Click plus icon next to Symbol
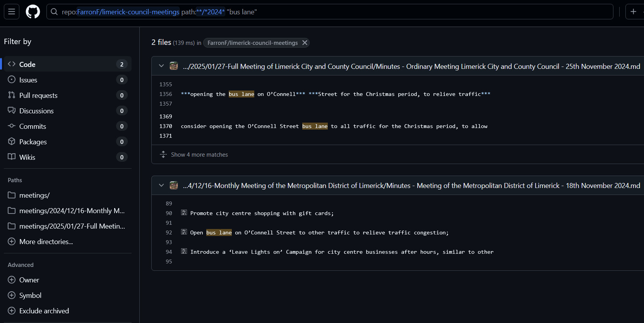The image size is (644, 323). [x=12, y=296]
